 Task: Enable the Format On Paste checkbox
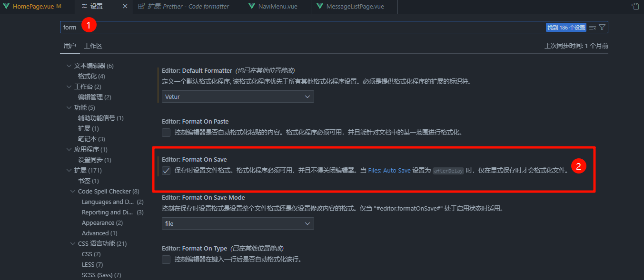(x=166, y=133)
